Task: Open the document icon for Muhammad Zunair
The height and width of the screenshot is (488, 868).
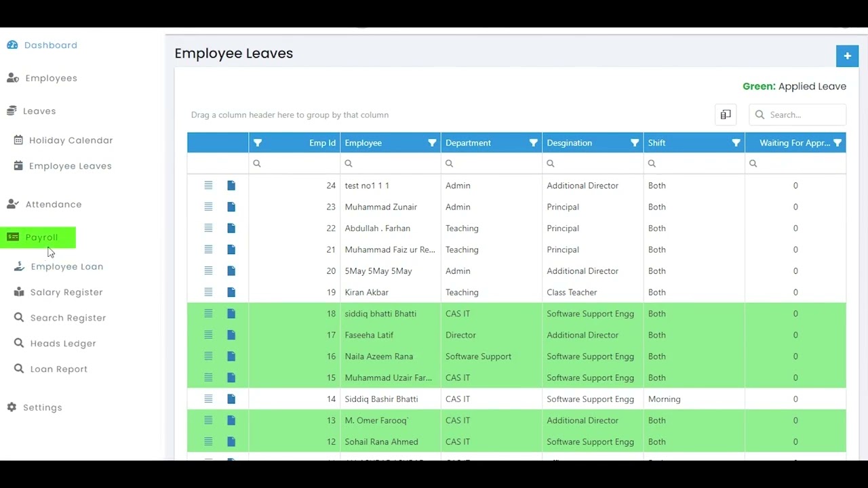Action: [x=231, y=207]
